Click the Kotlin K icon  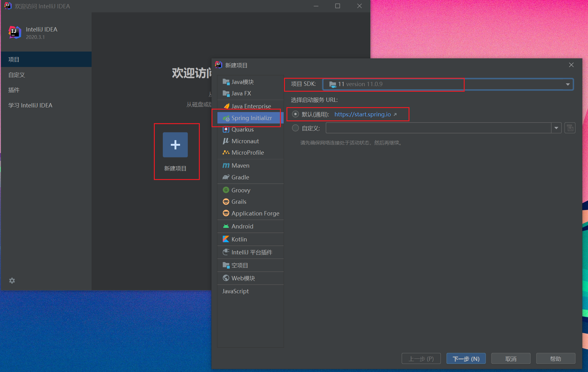pyautogui.click(x=226, y=239)
